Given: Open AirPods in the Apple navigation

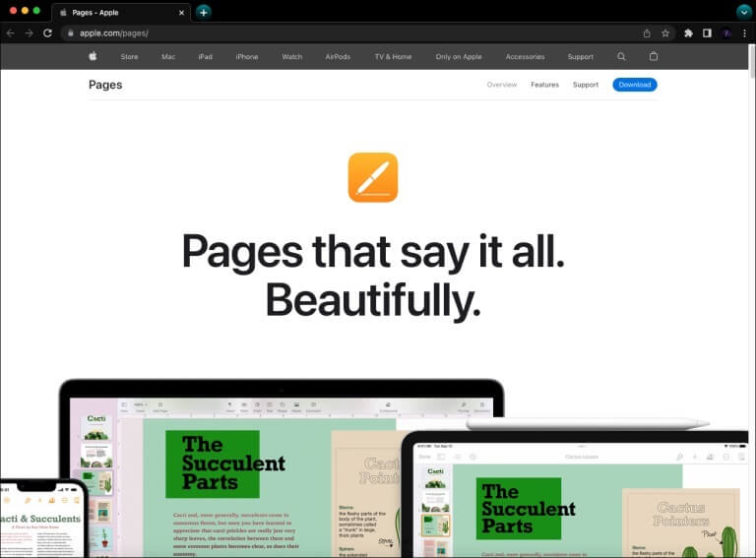Looking at the screenshot, I should coord(338,57).
